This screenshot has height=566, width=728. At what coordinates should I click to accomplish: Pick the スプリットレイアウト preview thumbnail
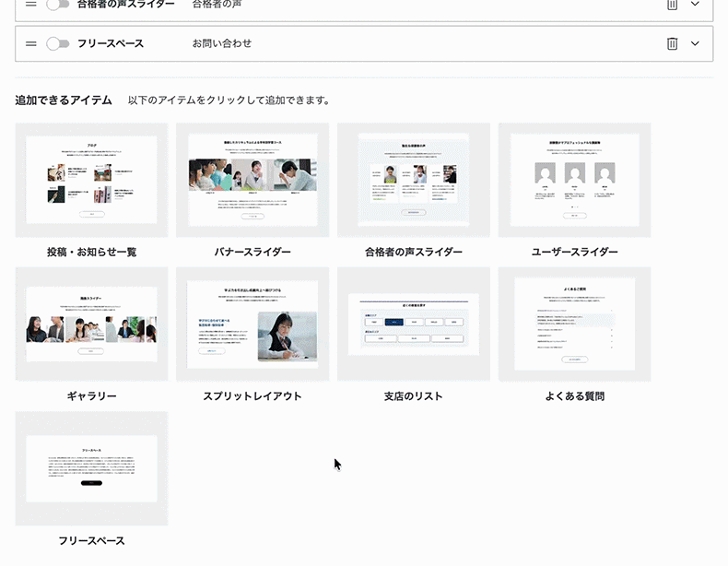point(252,324)
